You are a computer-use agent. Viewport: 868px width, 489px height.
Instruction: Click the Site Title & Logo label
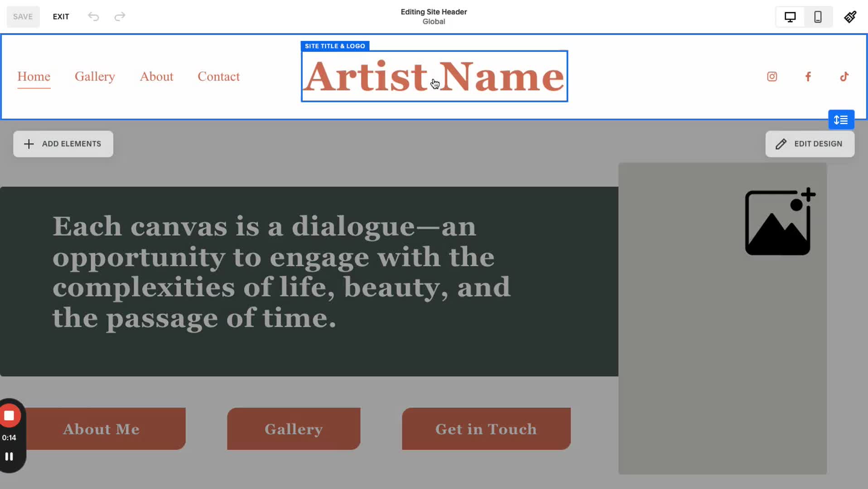(335, 46)
